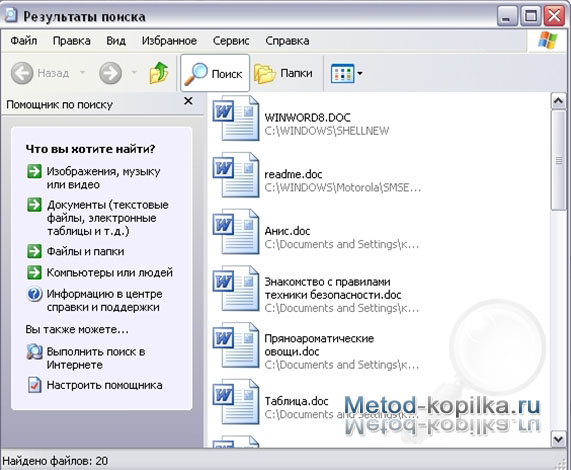Select the Анис.doc Word document icon

click(x=236, y=232)
